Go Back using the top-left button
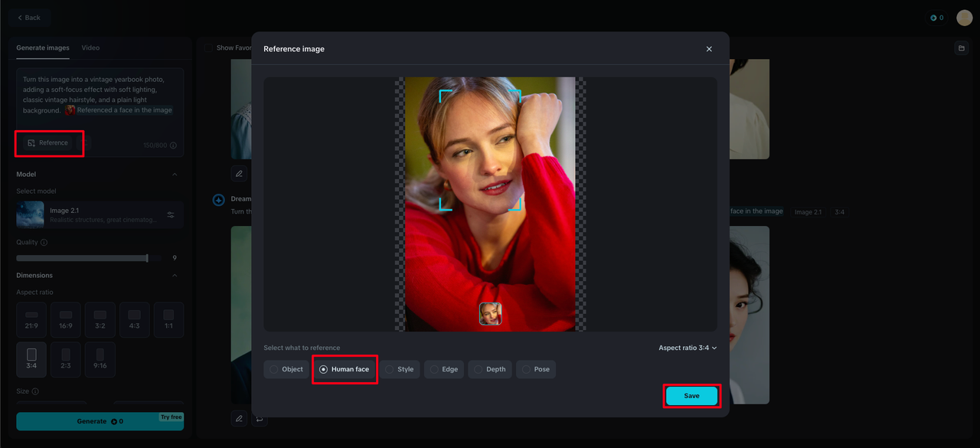This screenshot has height=448, width=980. 29,18
